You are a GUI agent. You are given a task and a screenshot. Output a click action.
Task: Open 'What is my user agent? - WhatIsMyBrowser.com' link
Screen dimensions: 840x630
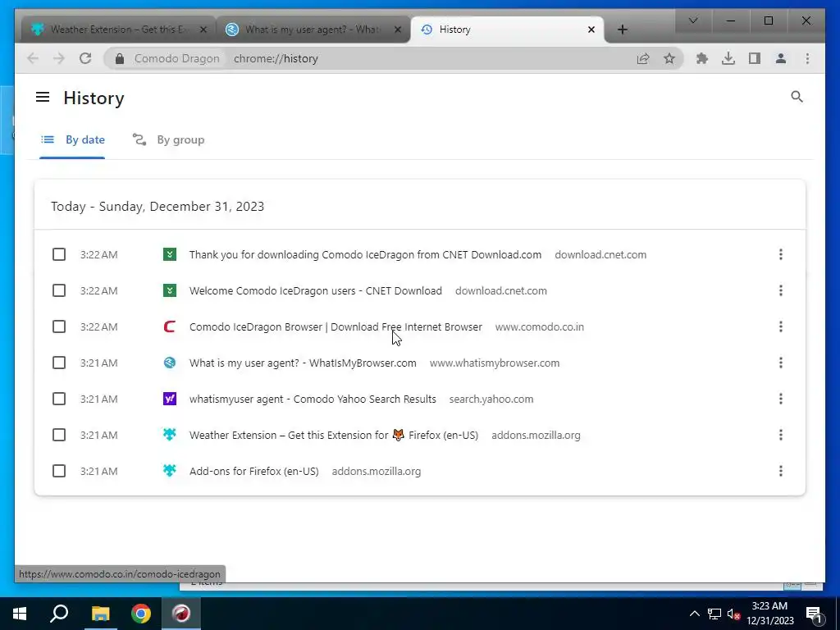coord(303,363)
